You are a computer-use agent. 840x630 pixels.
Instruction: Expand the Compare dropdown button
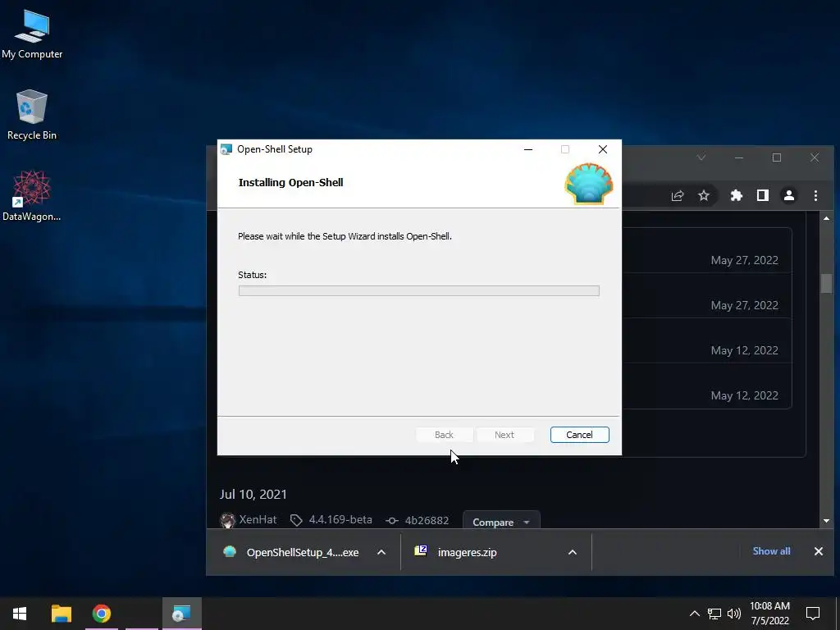[x=501, y=522]
